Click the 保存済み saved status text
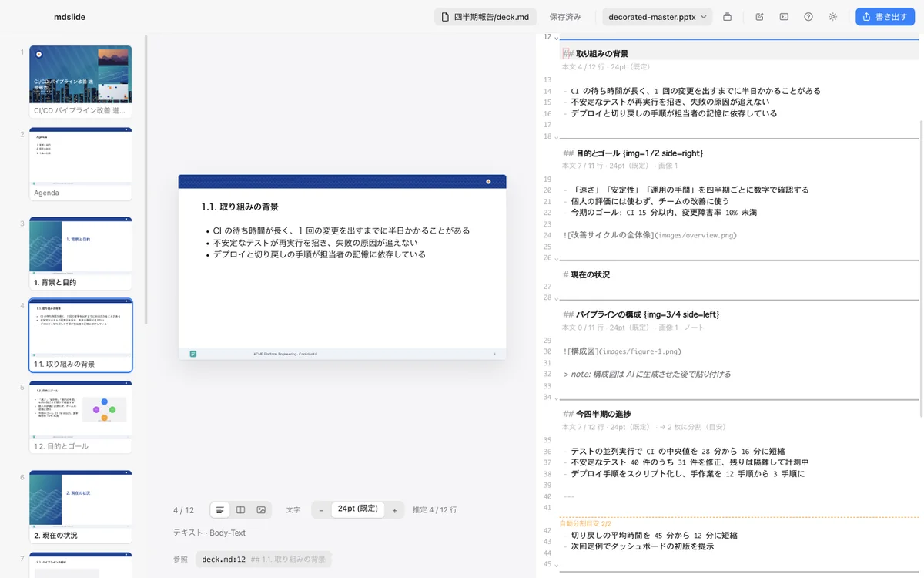Viewport: 924px width, 578px height. pos(565,17)
